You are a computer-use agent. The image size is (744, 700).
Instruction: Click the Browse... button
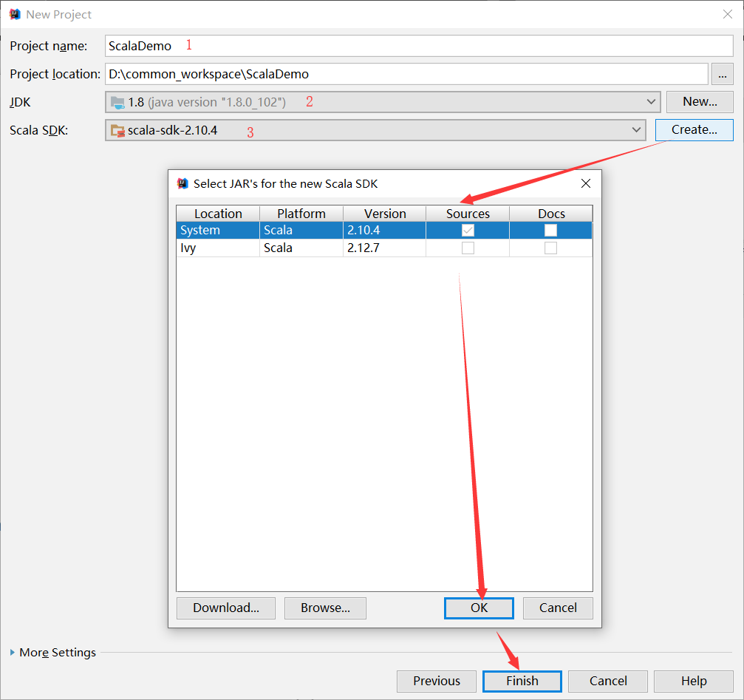point(326,608)
